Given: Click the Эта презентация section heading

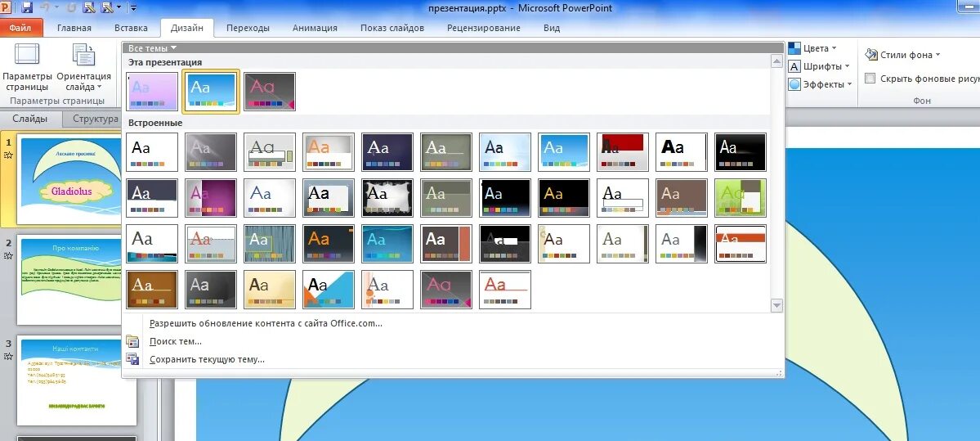Looking at the screenshot, I should 165,62.
